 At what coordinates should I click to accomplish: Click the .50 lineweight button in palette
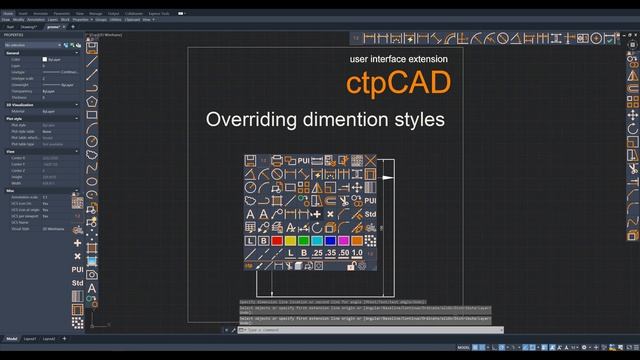click(x=344, y=253)
